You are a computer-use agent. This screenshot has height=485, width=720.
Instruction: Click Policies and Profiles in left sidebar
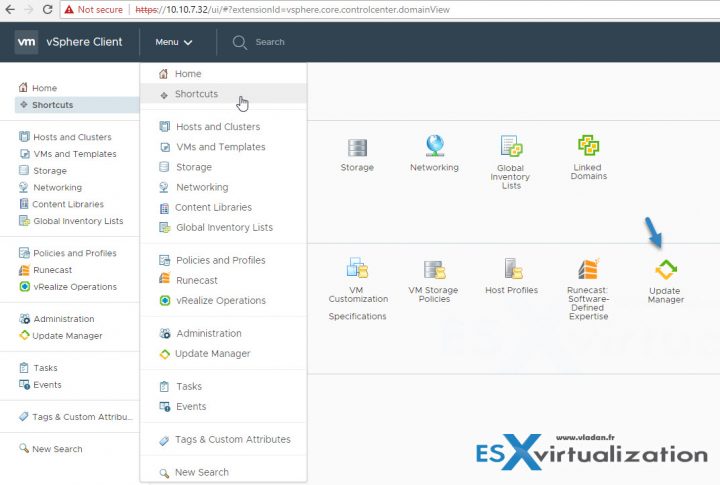click(x=73, y=253)
